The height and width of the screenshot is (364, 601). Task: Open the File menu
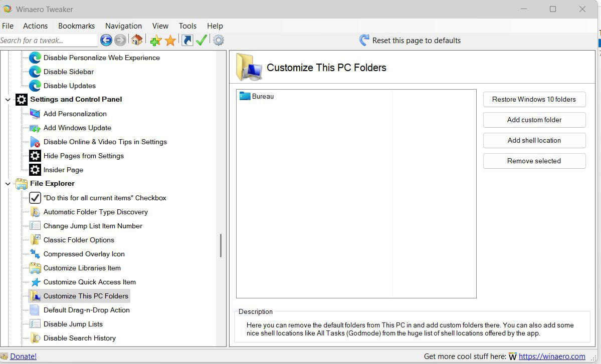[8, 26]
